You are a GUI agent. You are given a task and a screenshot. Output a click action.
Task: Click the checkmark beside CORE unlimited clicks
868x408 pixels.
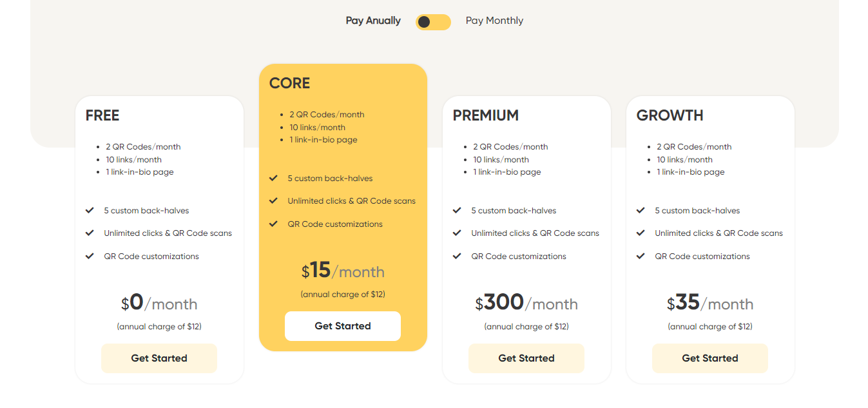(x=273, y=201)
